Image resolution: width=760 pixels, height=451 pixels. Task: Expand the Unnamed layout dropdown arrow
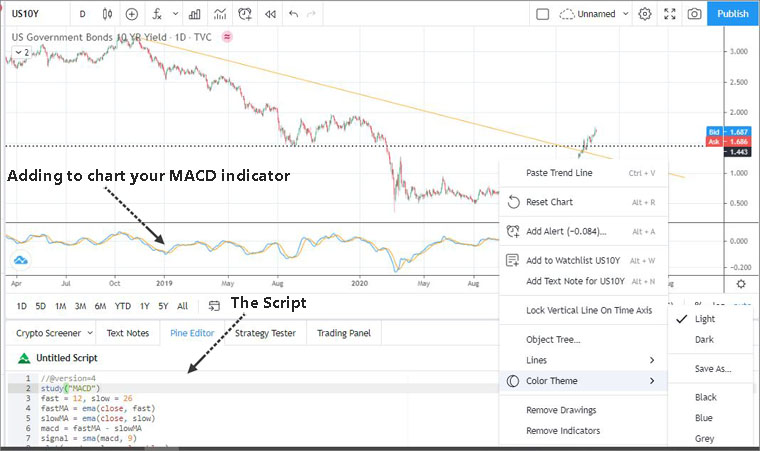(626, 14)
